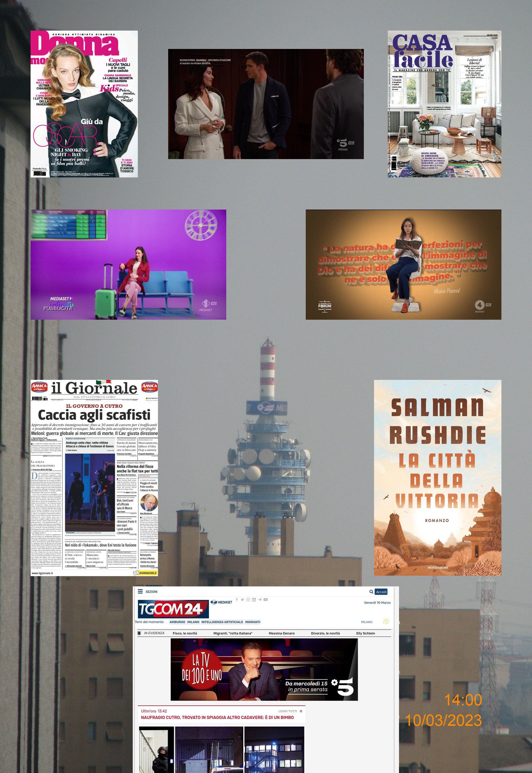This screenshot has width=532, height=773.
Task: Open 'Fisco, le novità' link
Action: 185,633
